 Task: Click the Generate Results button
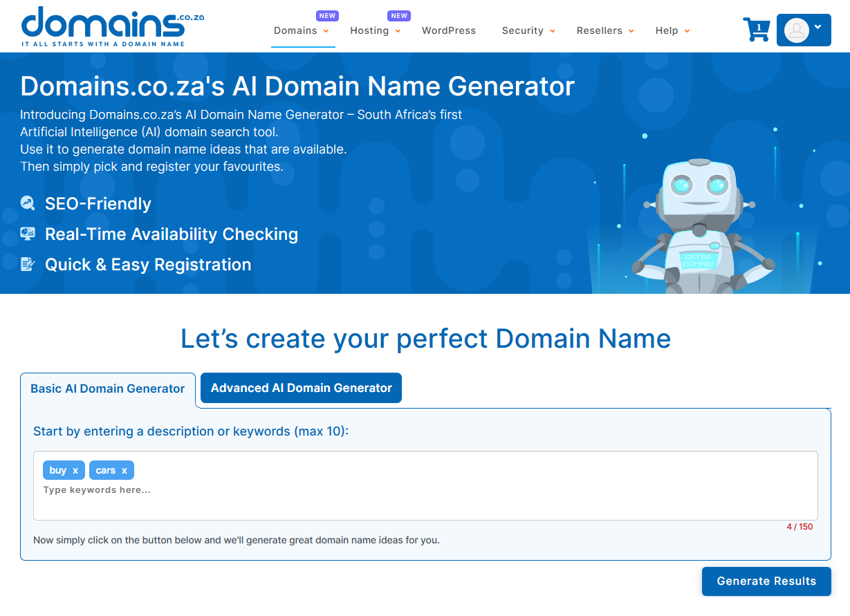(x=766, y=581)
